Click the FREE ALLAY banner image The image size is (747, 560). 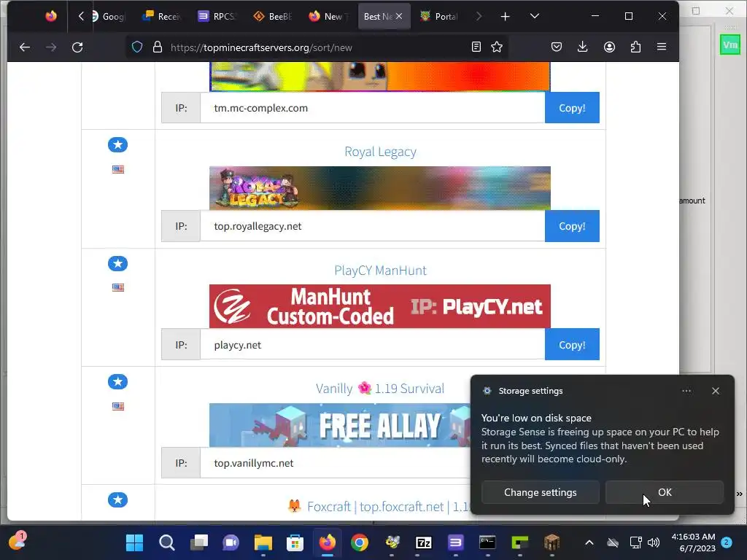click(340, 425)
